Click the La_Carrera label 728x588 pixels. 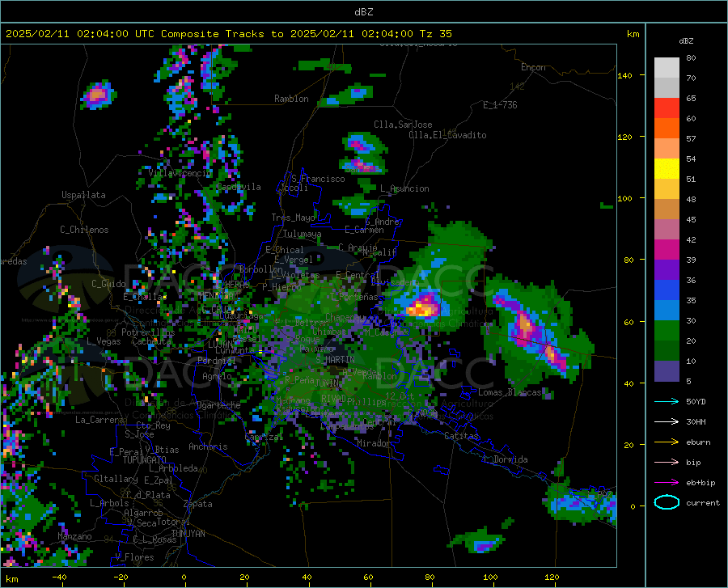click(99, 420)
